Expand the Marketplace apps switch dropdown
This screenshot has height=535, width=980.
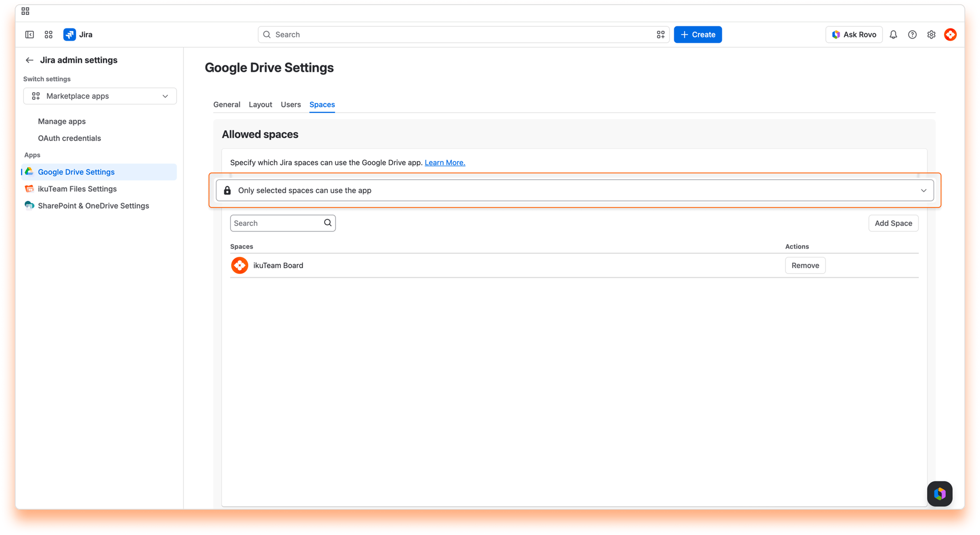tap(100, 96)
